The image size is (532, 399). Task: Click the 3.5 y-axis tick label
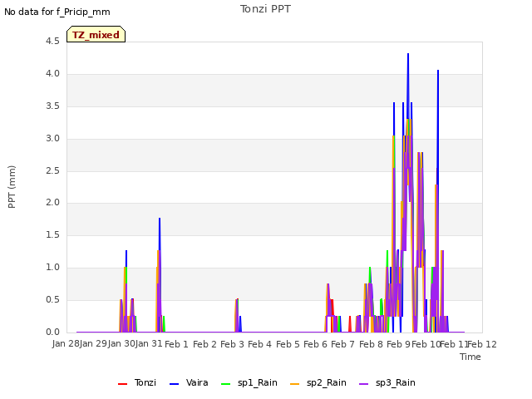tap(52, 106)
